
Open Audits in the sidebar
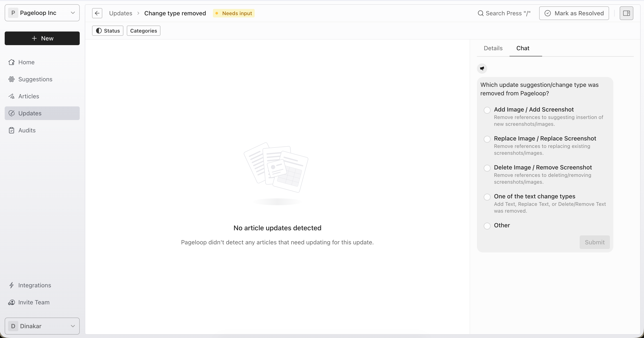pyautogui.click(x=42, y=130)
